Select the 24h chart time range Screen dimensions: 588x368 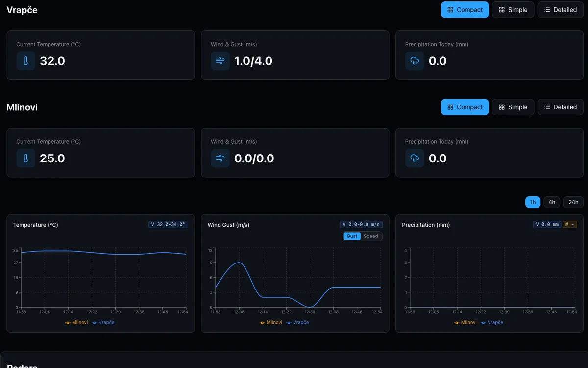(573, 202)
